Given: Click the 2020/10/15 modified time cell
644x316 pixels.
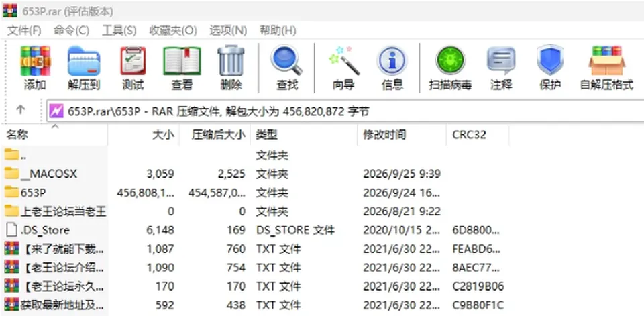Looking at the screenshot, I should pos(402,231).
